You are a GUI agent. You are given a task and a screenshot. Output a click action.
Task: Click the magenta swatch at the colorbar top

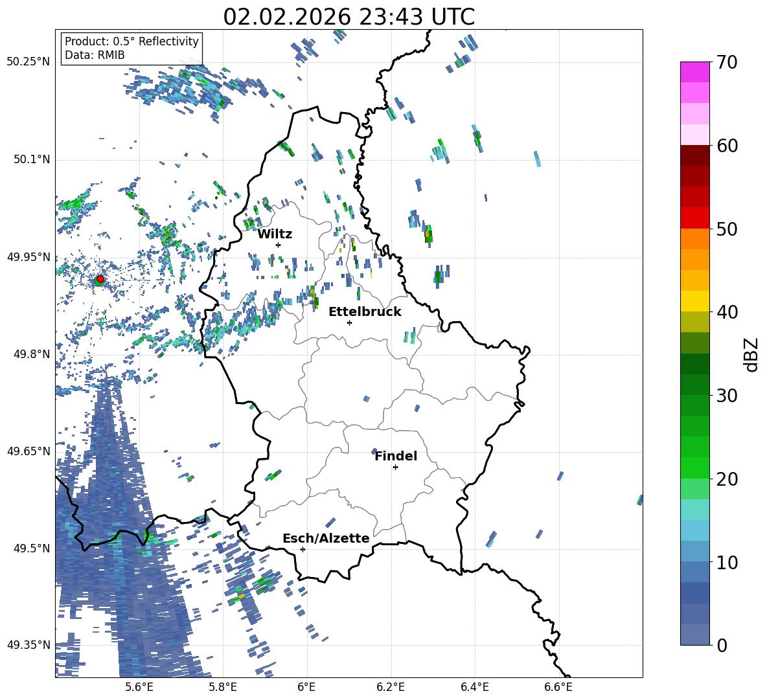694,72
